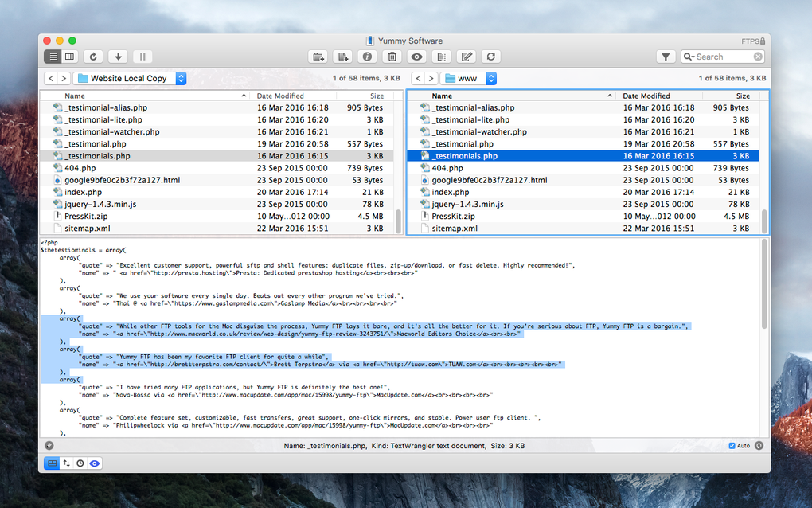Select index.php in local pane
Viewport: 812px width, 508px height.
[217, 192]
